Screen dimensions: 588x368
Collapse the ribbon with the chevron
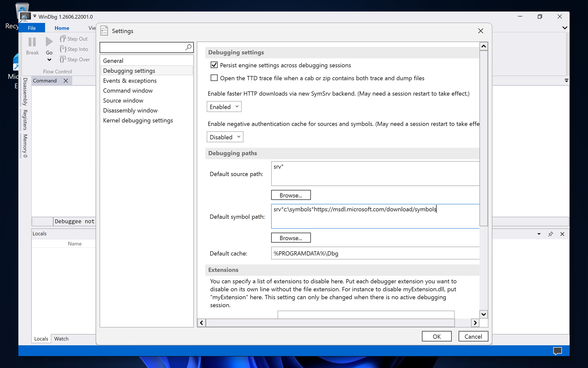click(x=565, y=28)
